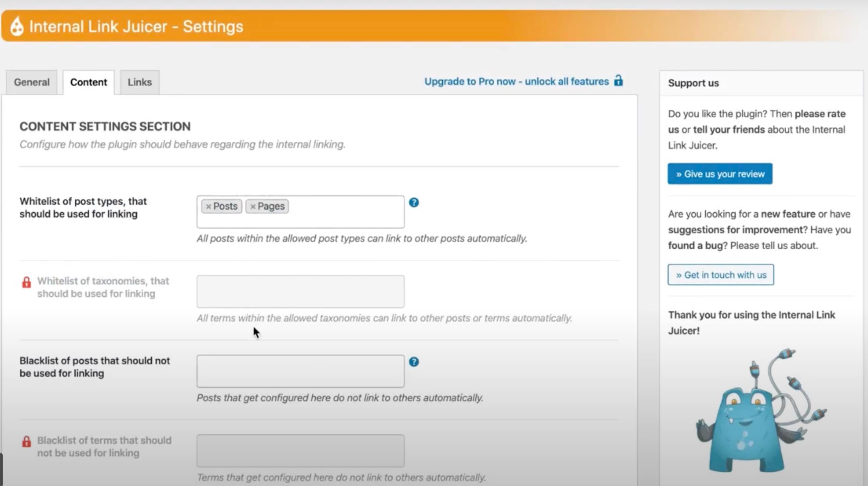Click the blue unlock icon near Upgrade link
Viewport: 868px width, 486px height.
pyautogui.click(x=618, y=81)
